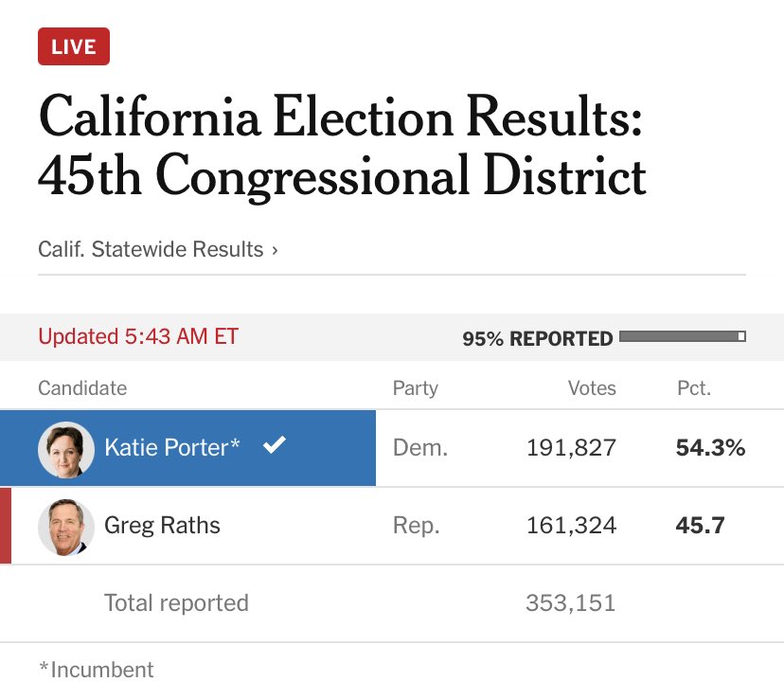Click the red Republican color bar
Viewport: 784px width, 700px height.
tap(6, 526)
